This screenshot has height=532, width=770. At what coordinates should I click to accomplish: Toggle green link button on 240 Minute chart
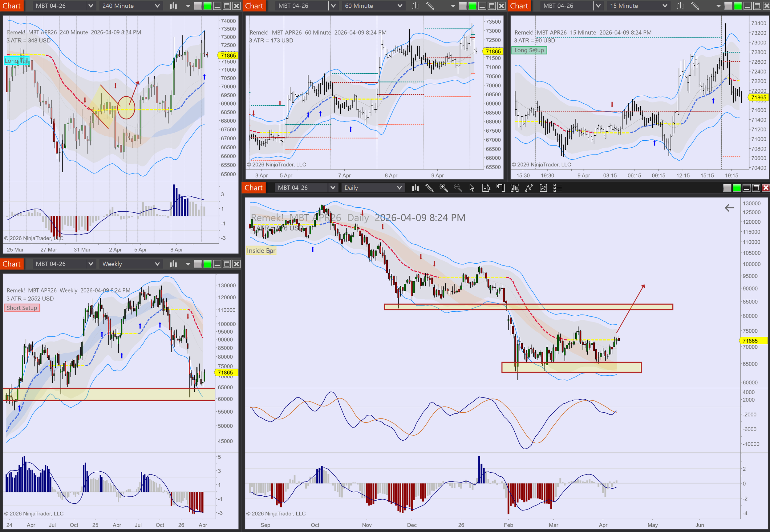point(208,6)
